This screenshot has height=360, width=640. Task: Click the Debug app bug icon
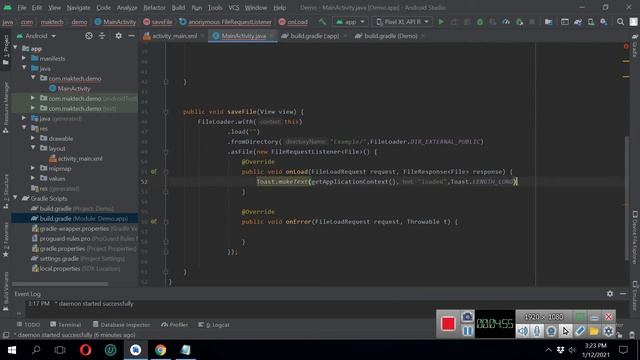pyautogui.click(x=480, y=22)
